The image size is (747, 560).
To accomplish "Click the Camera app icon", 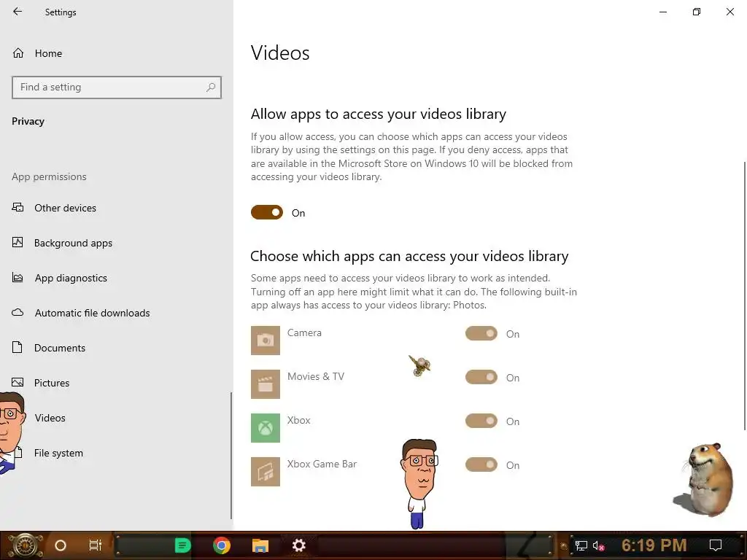I will point(266,341).
